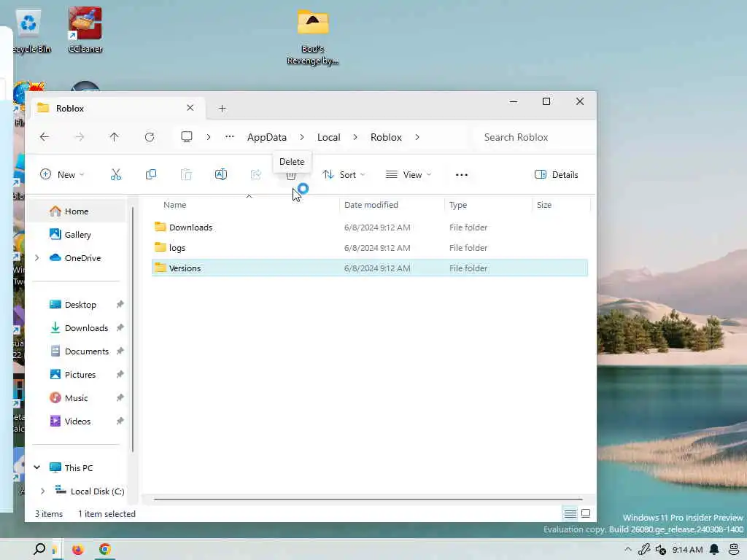Click the volume and network tray icon
The image size is (747, 560).
tap(660, 550)
